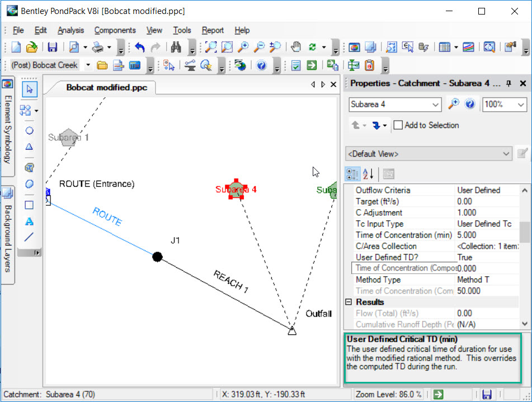The height and width of the screenshot is (402, 532).
Task: Open the scenario Bobcat Creek dropdown
Action: (x=88, y=65)
